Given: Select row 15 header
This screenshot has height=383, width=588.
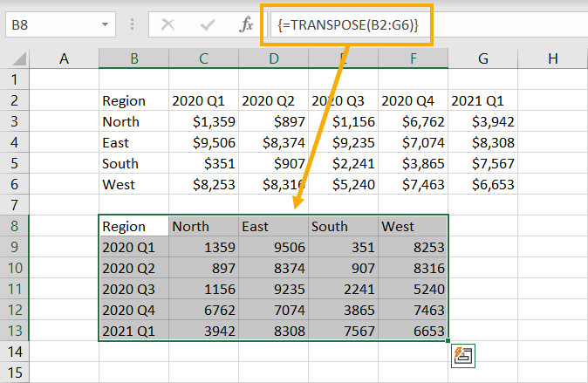Looking at the screenshot, I should click(x=14, y=373).
